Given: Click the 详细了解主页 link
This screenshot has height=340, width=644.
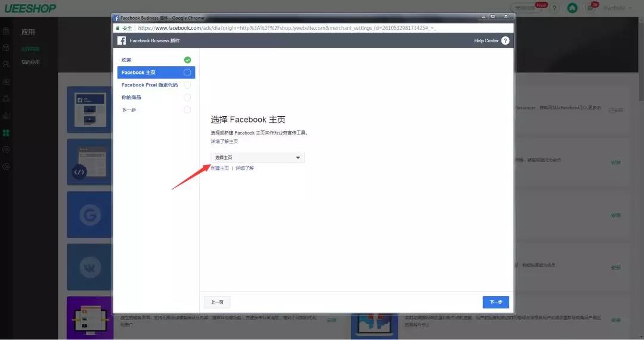Looking at the screenshot, I should click(x=224, y=142).
